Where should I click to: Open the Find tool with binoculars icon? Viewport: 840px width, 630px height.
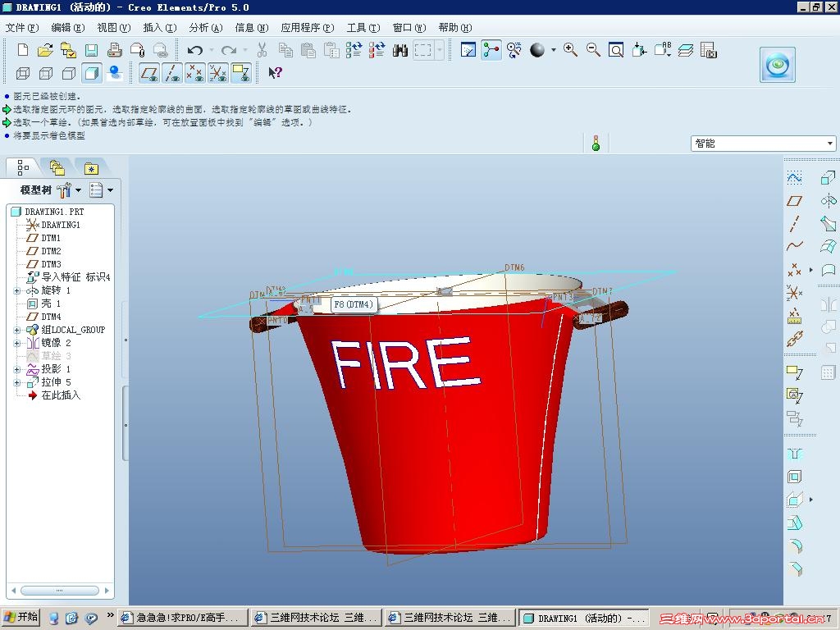point(399,50)
